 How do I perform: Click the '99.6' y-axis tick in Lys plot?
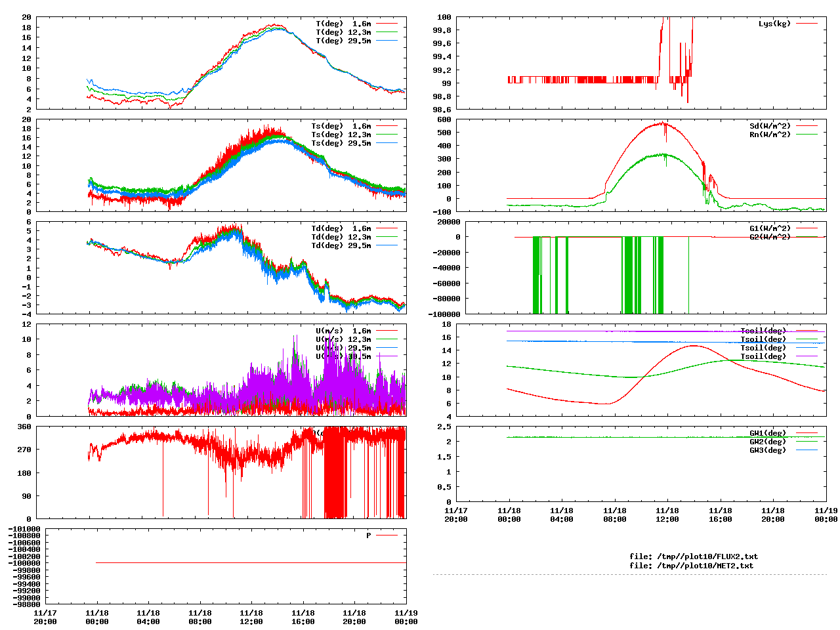point(442,43)
